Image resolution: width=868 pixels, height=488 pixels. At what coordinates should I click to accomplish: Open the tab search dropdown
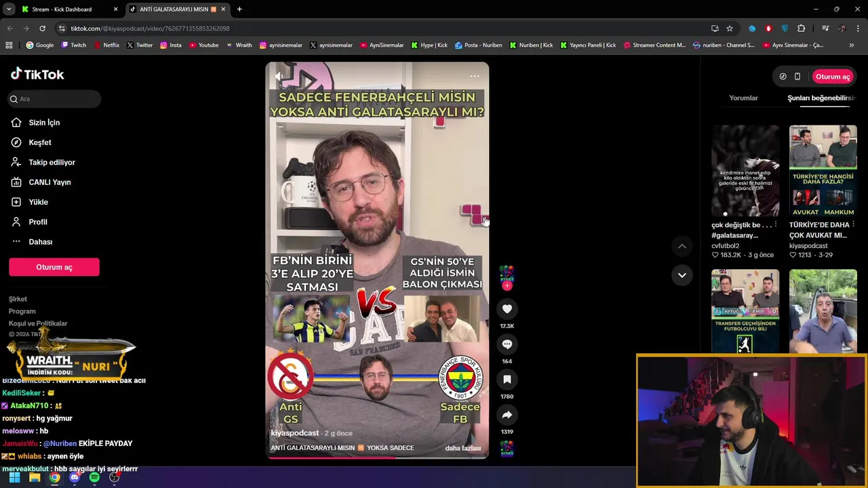[x=9, y=9]
